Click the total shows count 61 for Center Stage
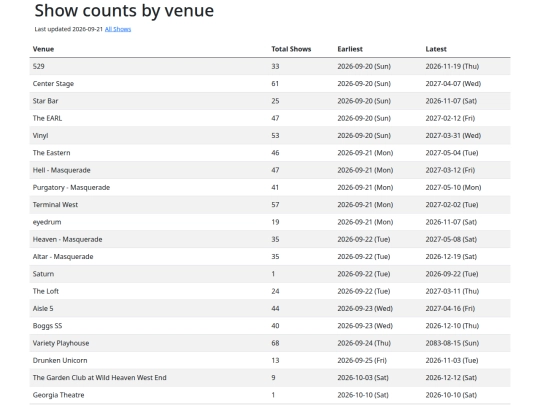Screen dimensions: 540x405 (275, 84)
